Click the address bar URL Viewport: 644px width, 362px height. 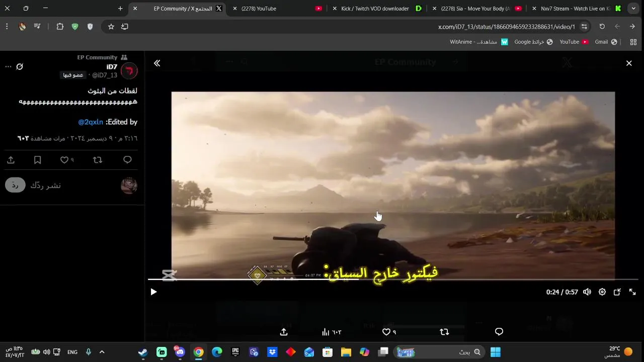tap(506, 27)
